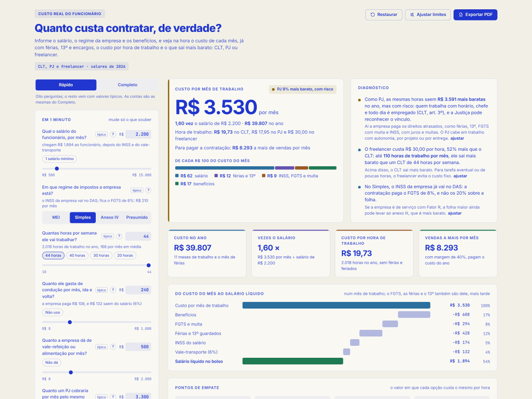This screenshot has height=399, width=532.
Task: Click the Restaurar button
Action: (384, 15)
